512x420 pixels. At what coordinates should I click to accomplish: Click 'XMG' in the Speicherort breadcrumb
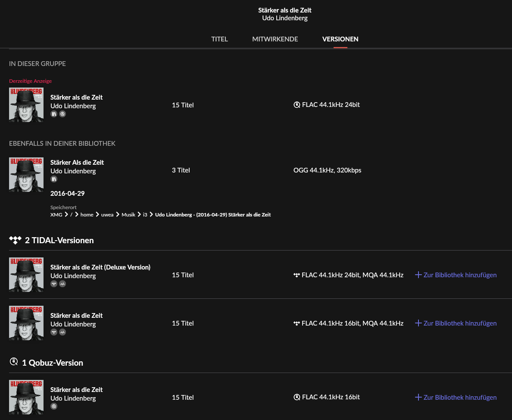point(56,215)
